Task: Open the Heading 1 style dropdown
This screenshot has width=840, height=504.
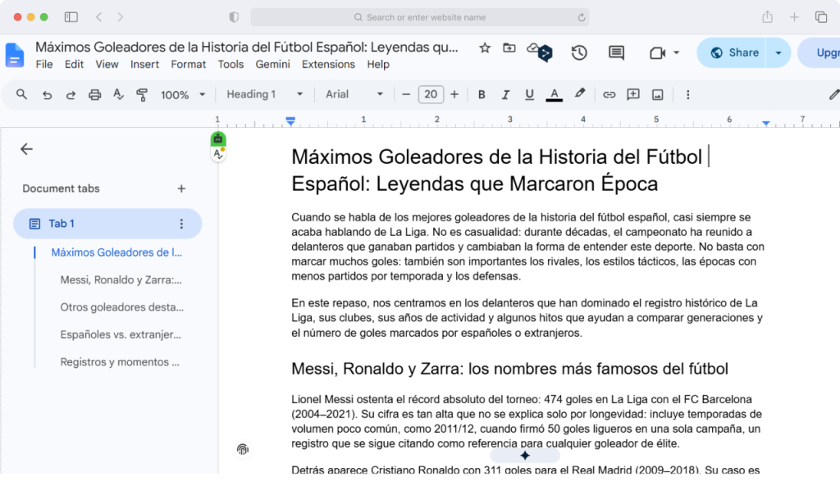Action: click(x=265, y=95)
